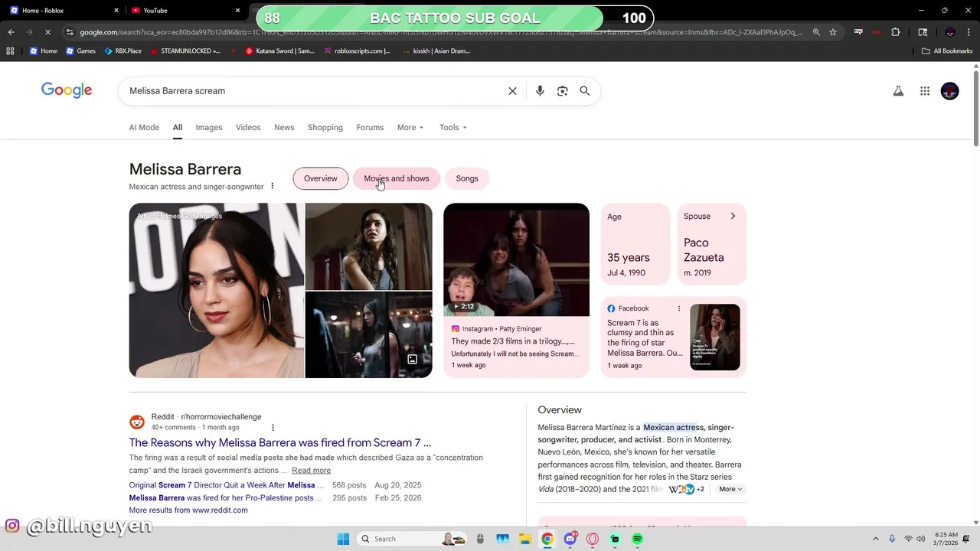Start voice search with the microphone icon
This screenshot has height=551, width=980.
click(540, 91)
